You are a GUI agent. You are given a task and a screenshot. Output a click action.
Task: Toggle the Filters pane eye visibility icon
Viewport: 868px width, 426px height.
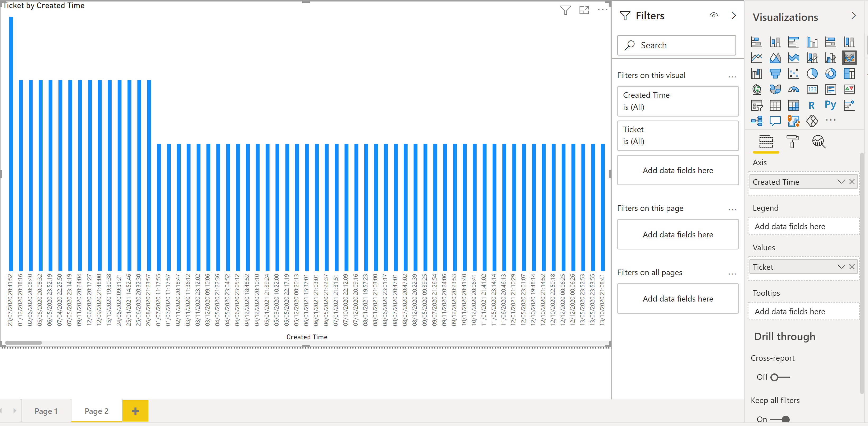(714, 16)
